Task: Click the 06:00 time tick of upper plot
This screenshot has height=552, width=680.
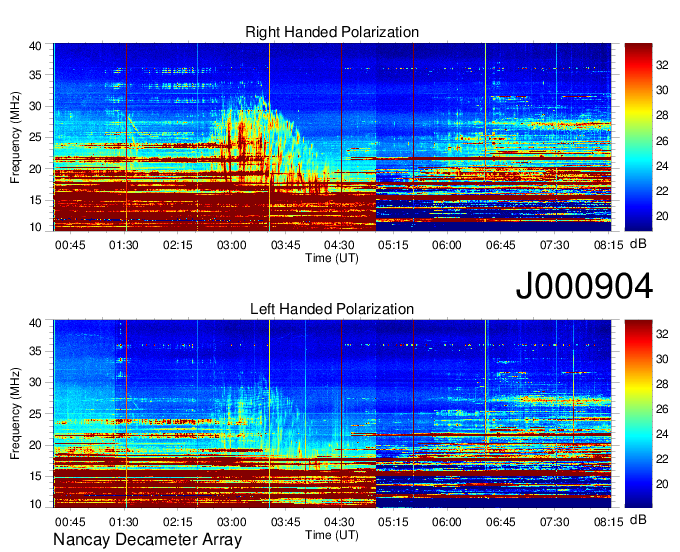Action: 447,245
